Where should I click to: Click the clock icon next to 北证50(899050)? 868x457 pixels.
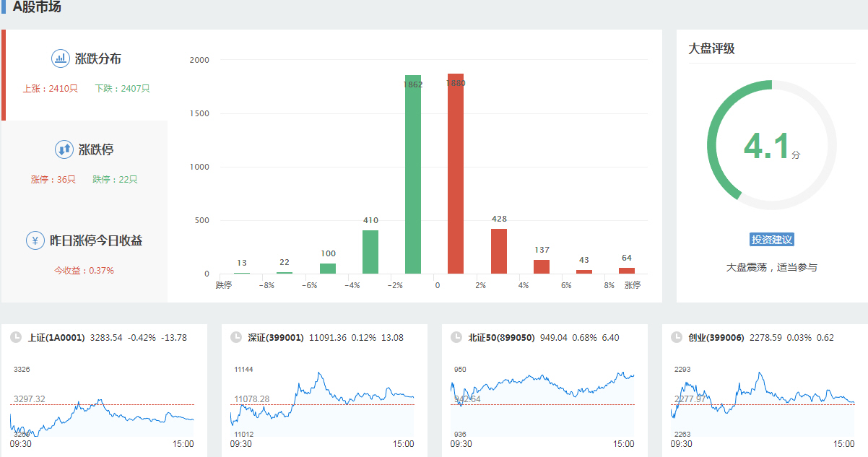click(456, 337)
